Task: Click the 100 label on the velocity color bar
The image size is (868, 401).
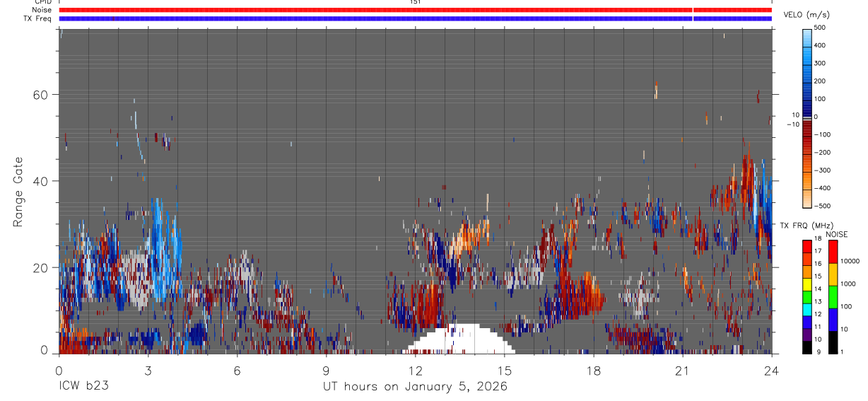Action: pyautogui.click(x=820, y=99)
